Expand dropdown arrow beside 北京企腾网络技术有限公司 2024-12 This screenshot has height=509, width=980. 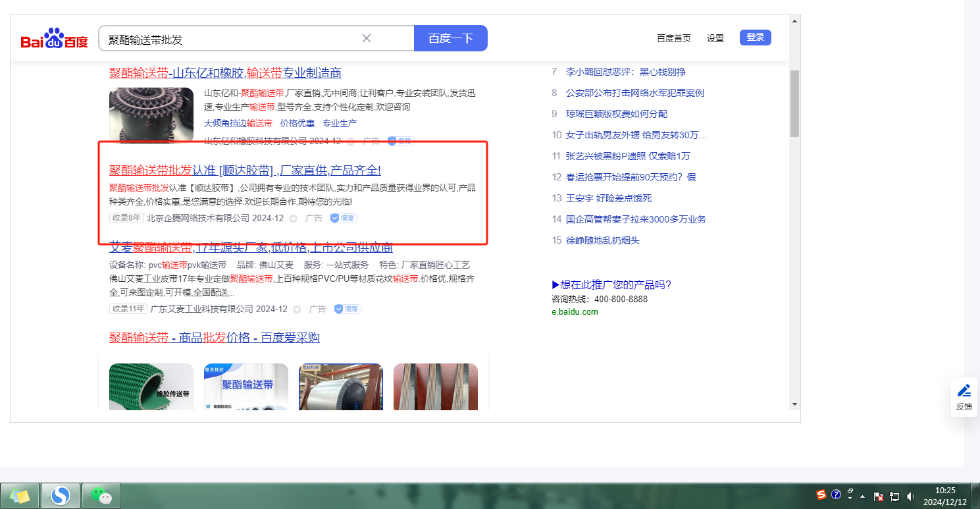[x=294, y=219]
